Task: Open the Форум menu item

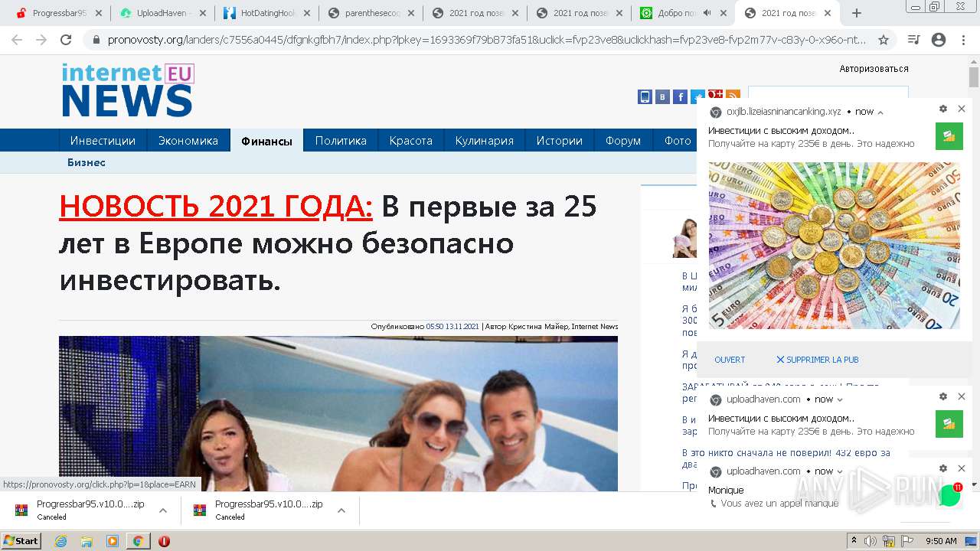Action: coord(623,141)
